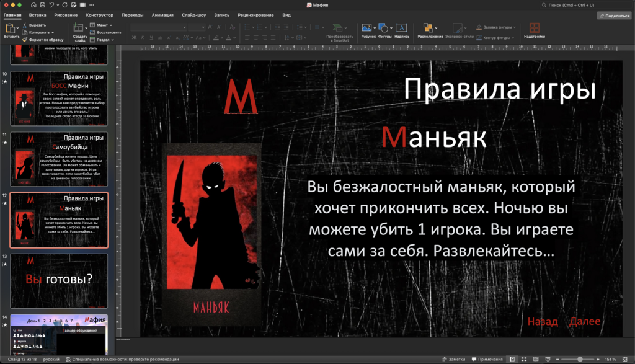Viewport: 635px width, 364px height.
Task: Click the Redo circular arrow icon
Action: coord(64,5)
